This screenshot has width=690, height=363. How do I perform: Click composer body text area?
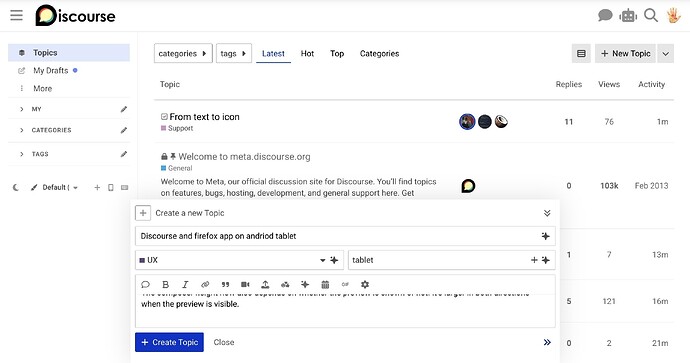(345, 310)
